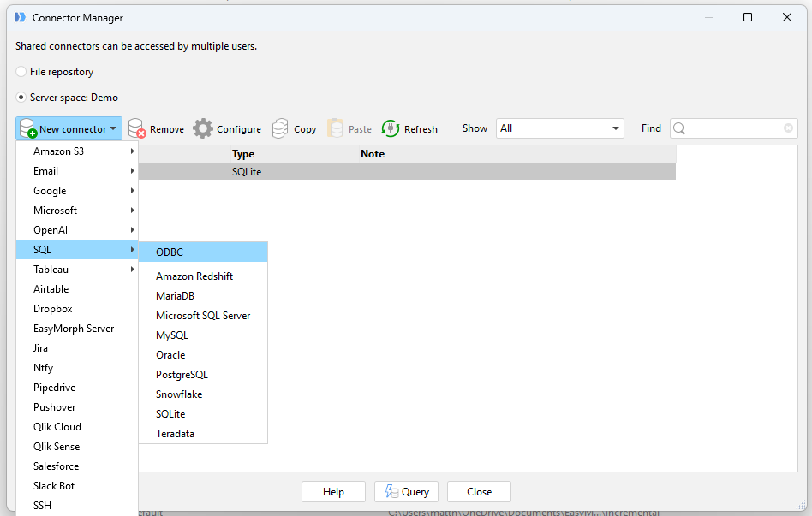This screenshot has height=516, width=812.
Task: Open the Show filter dropdown
Action: click(617, 128)
